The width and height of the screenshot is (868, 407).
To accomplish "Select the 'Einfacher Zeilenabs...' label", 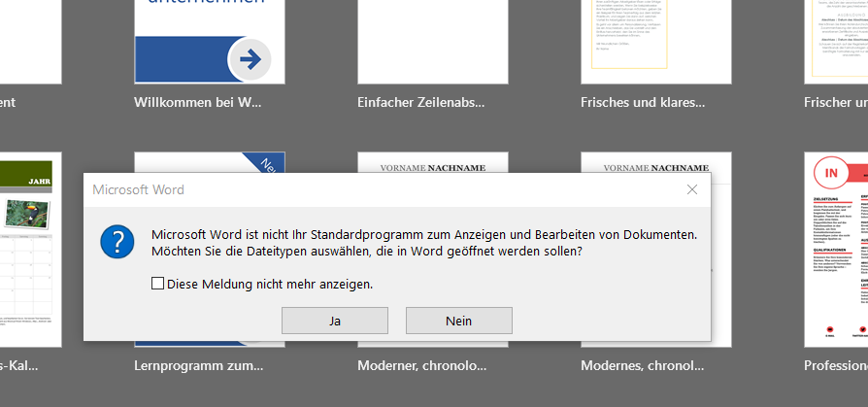I will pos(420,102).
